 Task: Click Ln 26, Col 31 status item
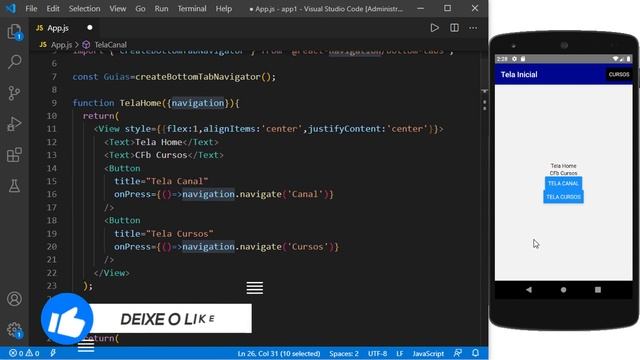coord(279,353)
